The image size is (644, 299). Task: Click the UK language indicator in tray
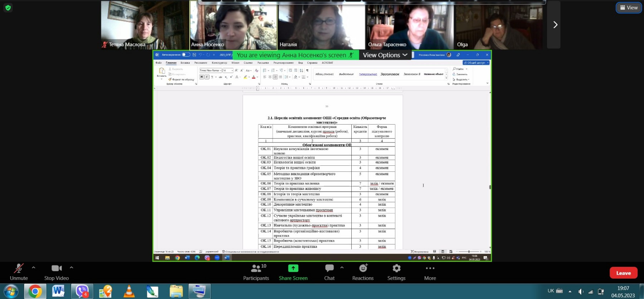tap(551, 291)
